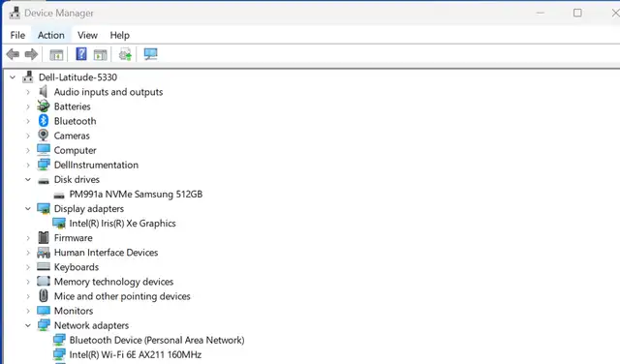Click the Human Interface Devices icon
Viewport: 620px width, 364px height.
point(44,252)
